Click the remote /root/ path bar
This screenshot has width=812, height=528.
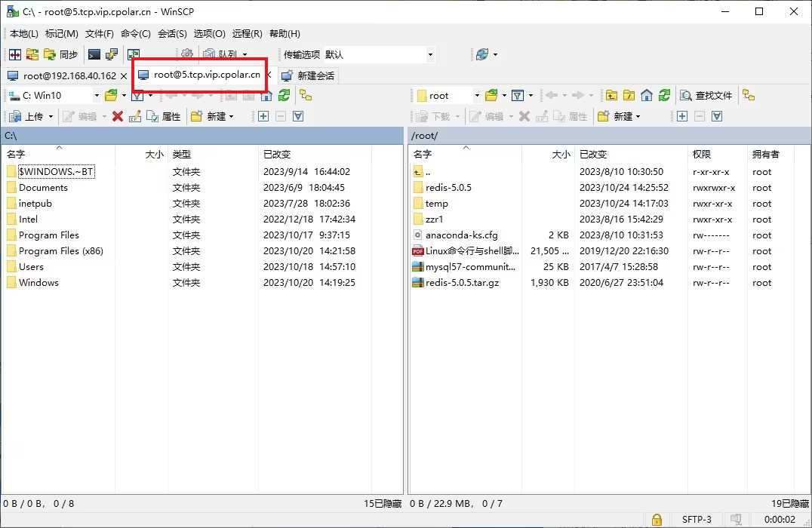(609, 136)
